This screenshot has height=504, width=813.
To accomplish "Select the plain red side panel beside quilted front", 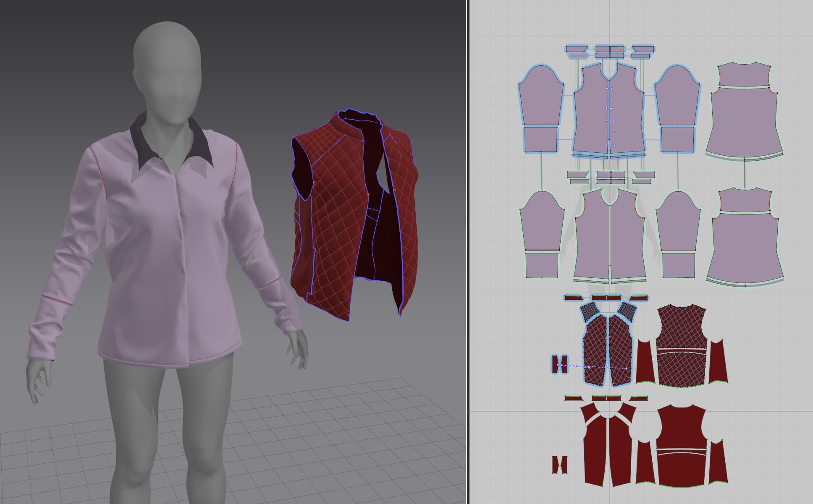I will click(645, 362).
